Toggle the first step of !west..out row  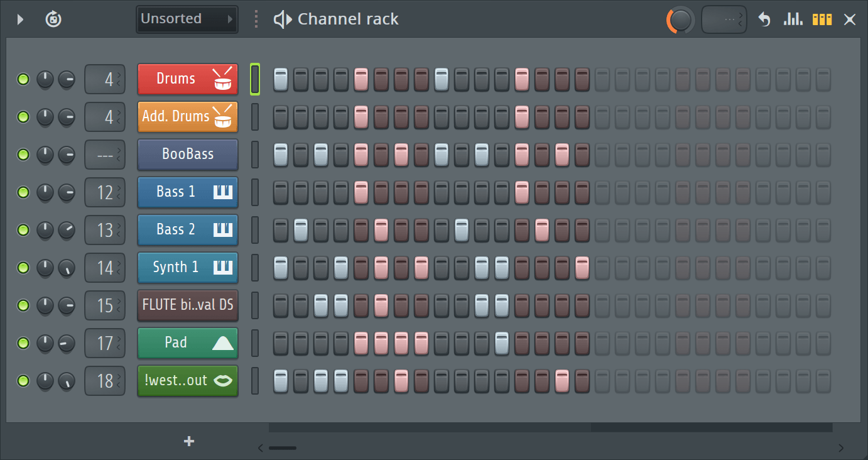[x=281, y=381]
